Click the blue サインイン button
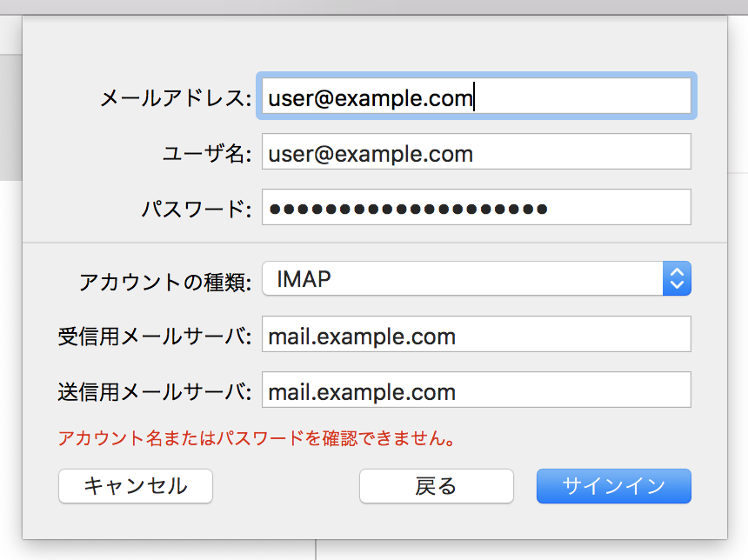748x560 pixels. [x=613, y=486]
